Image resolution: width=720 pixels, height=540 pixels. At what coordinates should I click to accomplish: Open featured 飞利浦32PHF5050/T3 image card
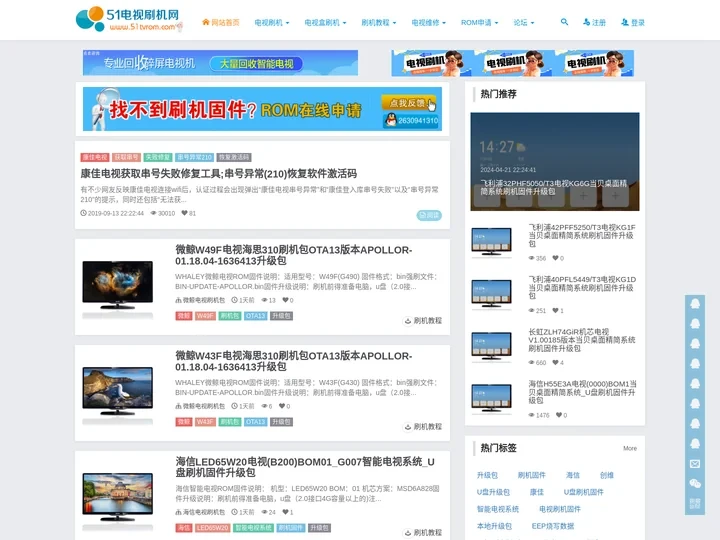555,162
